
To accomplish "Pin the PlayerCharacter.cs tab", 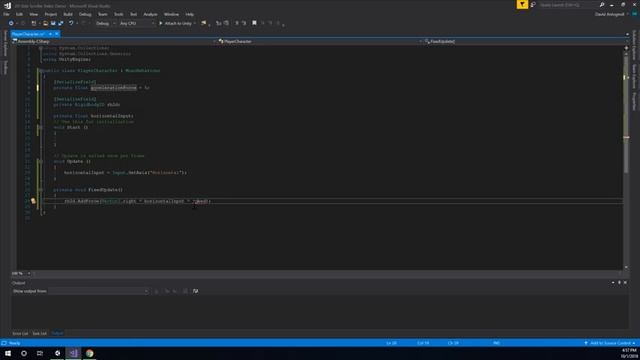I will pyautogui.click(x=50, y=34).
